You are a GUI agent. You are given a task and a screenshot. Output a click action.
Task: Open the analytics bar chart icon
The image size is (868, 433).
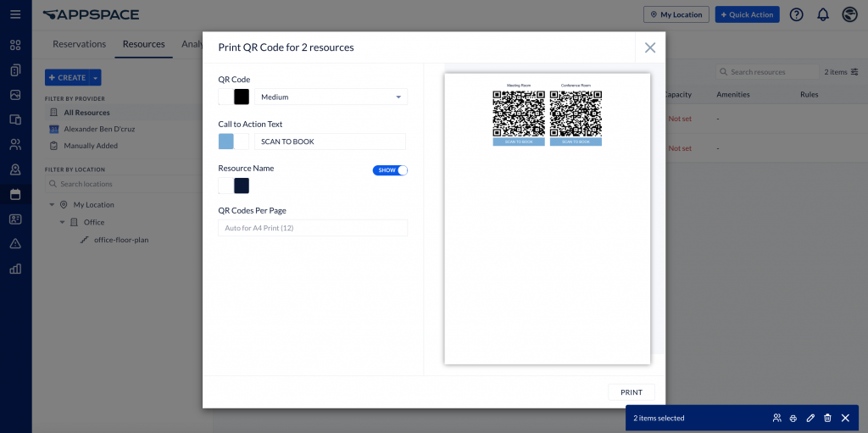click(15, 269)
